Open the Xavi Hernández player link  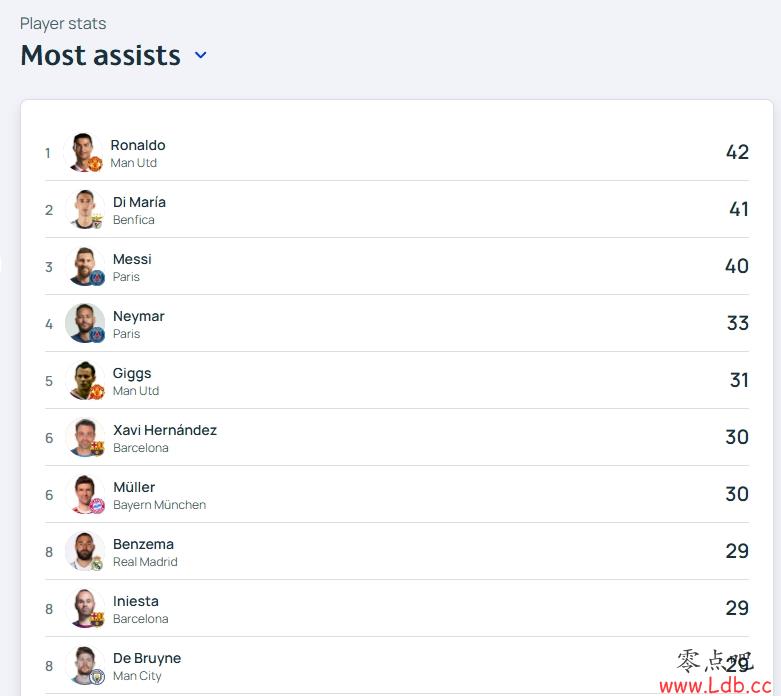165,430
